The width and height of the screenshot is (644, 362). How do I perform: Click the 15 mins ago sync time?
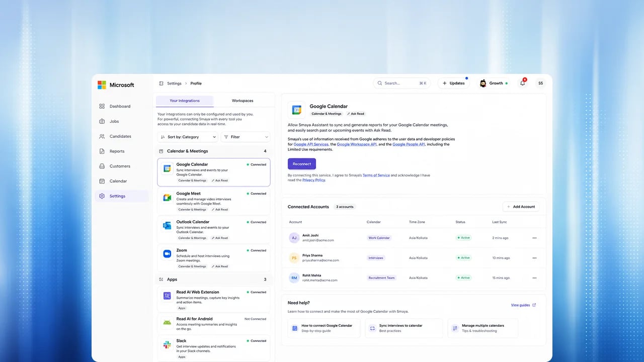point(501,278)
